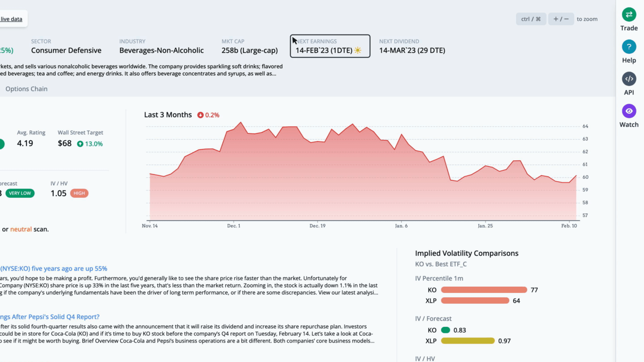Click the price chart area

click(x=363, y=171)
